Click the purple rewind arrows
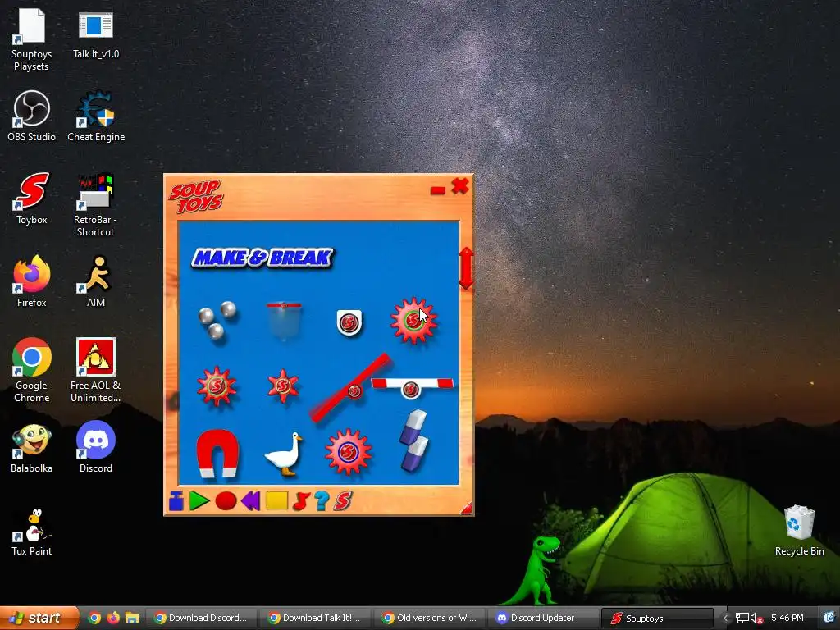 [251, 501]
